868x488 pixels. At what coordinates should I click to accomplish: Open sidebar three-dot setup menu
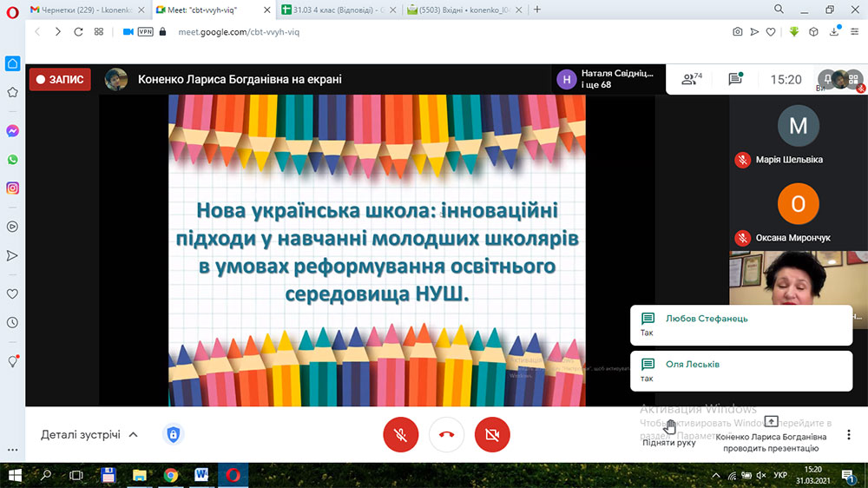click(x=12, y=450)
